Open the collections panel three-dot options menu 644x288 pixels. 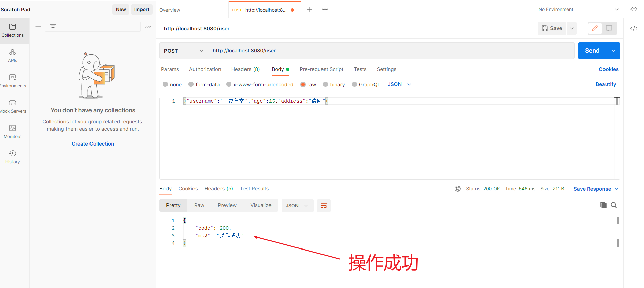pos(148,27)
